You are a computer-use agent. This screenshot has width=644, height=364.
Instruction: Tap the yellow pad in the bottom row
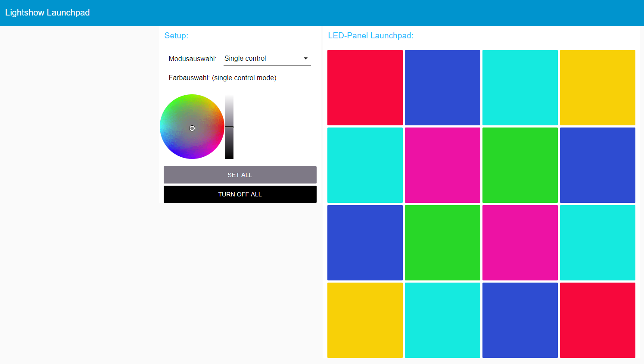365,320
